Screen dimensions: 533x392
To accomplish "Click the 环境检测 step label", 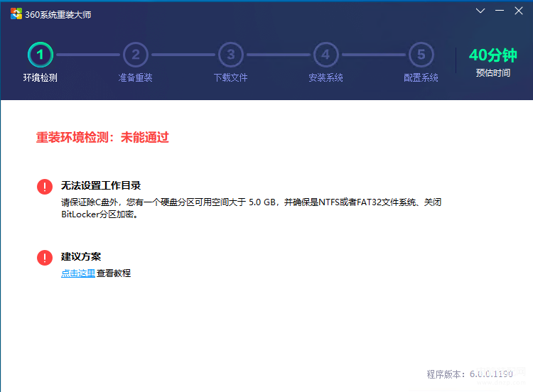I will click(x=40, y=78).
